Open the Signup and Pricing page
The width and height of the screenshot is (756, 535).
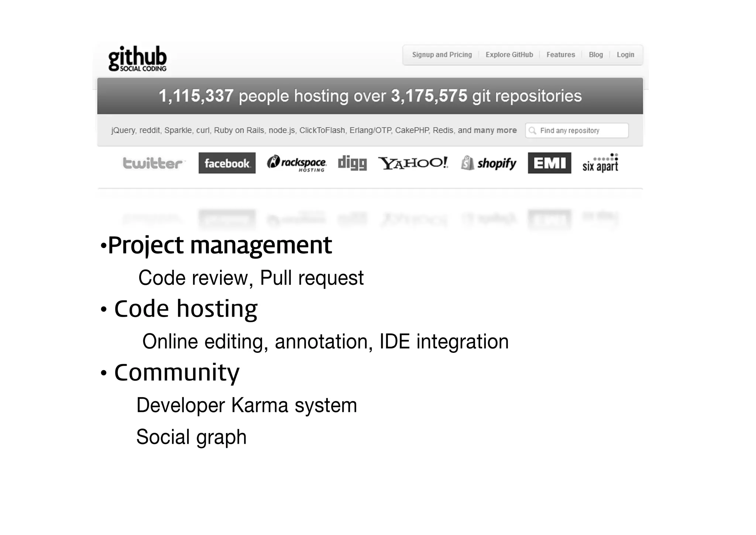(442, 55)
